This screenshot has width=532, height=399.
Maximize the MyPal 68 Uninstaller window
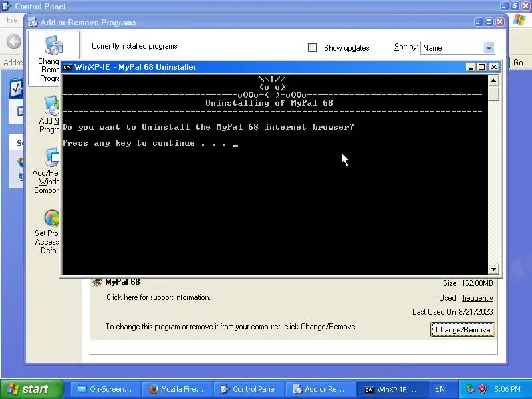(x=481, y=67)
